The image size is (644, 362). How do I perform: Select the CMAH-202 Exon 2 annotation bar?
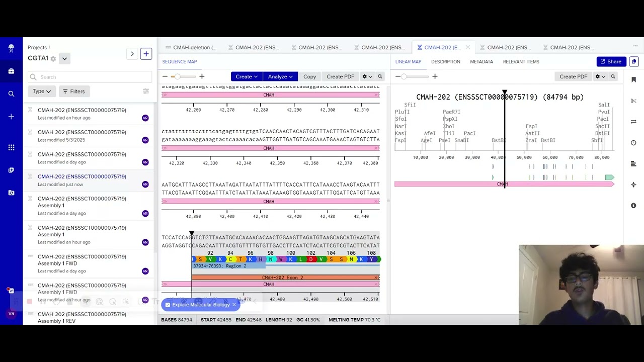coord(285,278)
